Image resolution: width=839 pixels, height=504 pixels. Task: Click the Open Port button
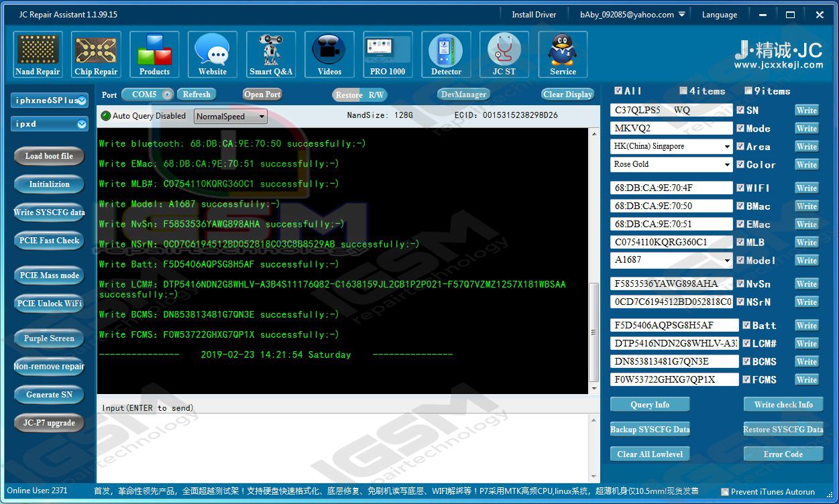[262, 94]
